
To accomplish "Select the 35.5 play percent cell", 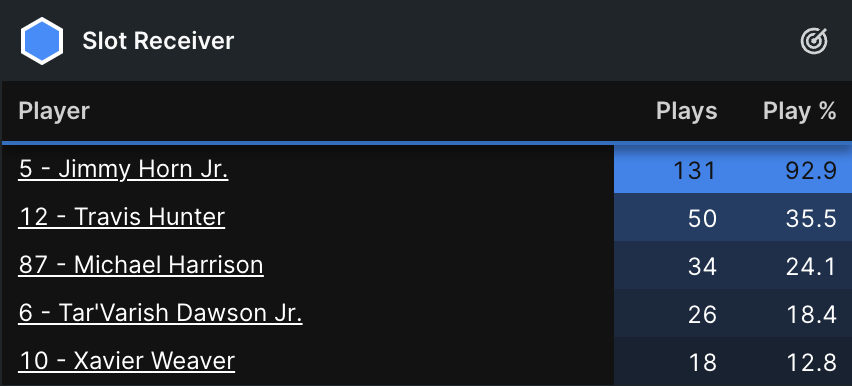I will tap(791, 217).
